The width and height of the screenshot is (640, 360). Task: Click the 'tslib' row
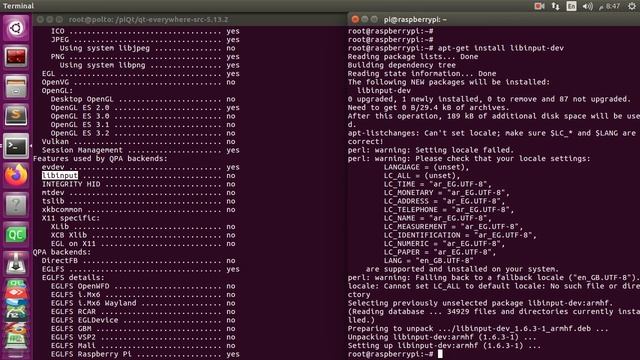[x=138, y=201]
